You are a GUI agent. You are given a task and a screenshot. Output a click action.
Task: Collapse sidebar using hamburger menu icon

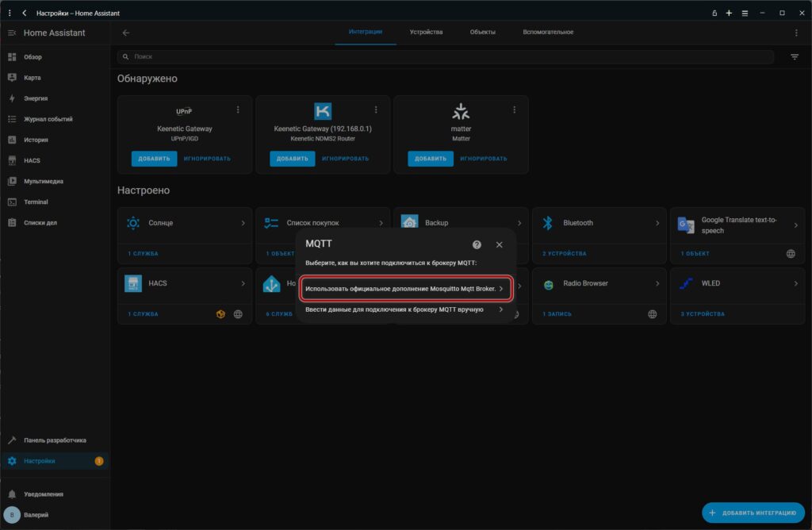[12, 33]
